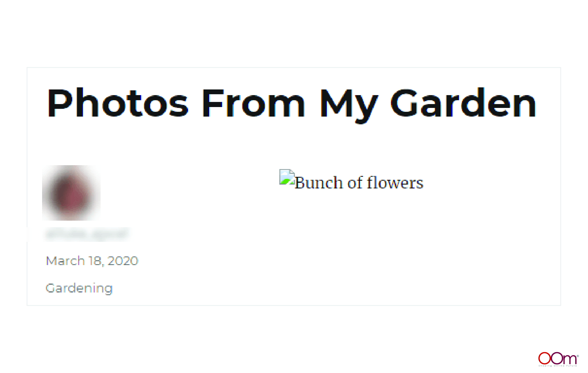Click the "Bunch of flowers" alt text

[x=359, y=182]
